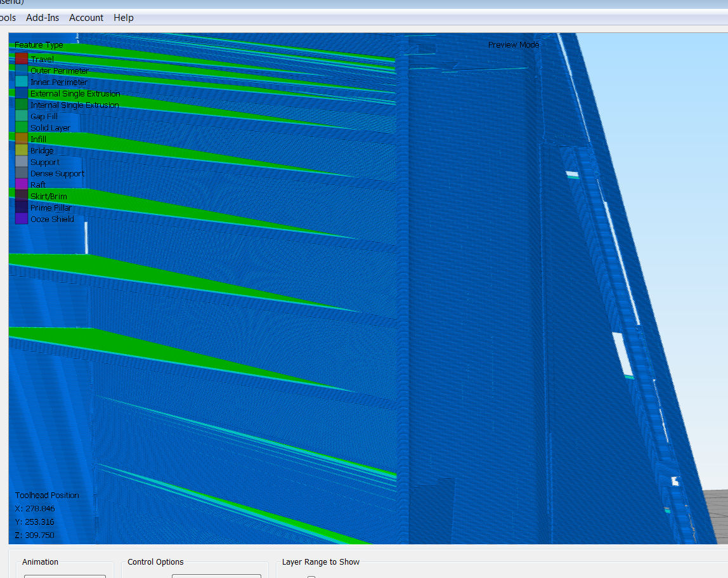Click the 'Support' legend label
728x578 pixels.
tap(44, 162)
